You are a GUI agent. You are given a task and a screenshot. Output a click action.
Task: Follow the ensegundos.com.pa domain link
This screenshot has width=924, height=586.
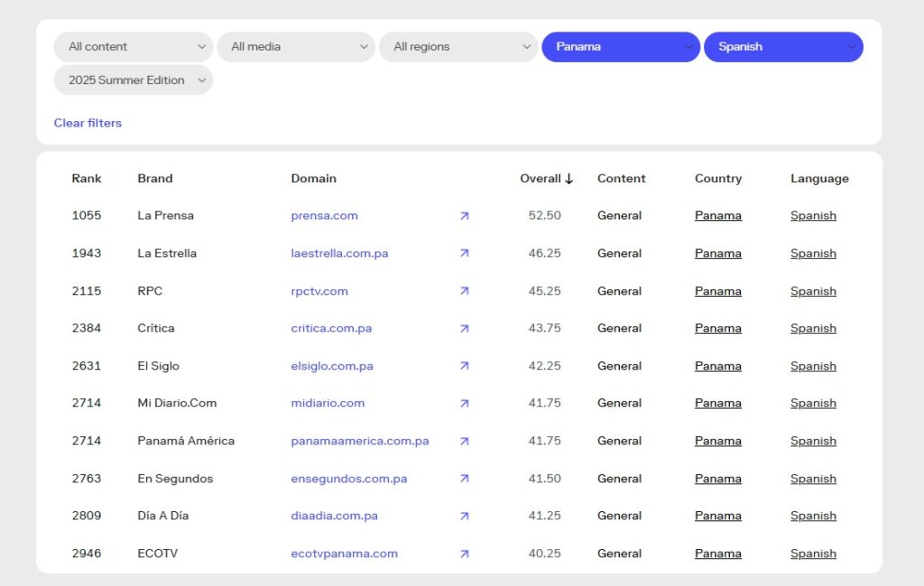pos(349,479)
